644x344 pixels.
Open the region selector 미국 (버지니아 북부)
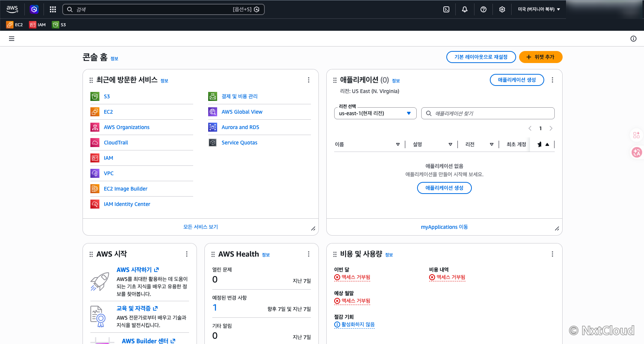[539, 9]
